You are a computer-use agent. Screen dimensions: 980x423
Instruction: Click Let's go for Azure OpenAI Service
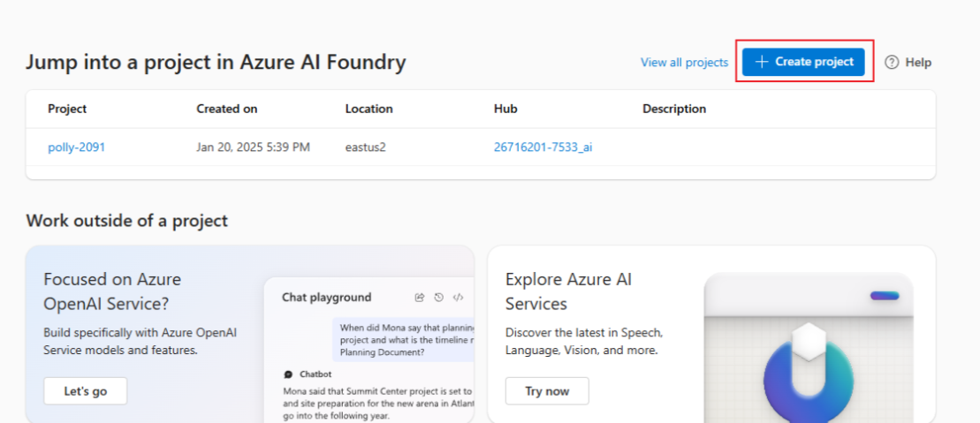pos(86,391)
